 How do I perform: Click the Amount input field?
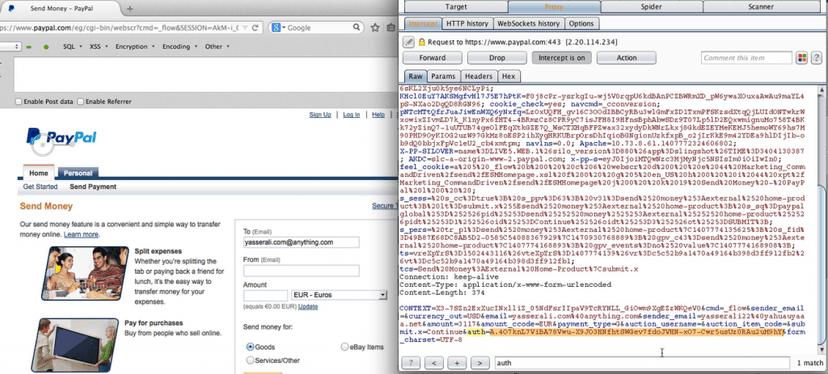click(x=266, y=295)
